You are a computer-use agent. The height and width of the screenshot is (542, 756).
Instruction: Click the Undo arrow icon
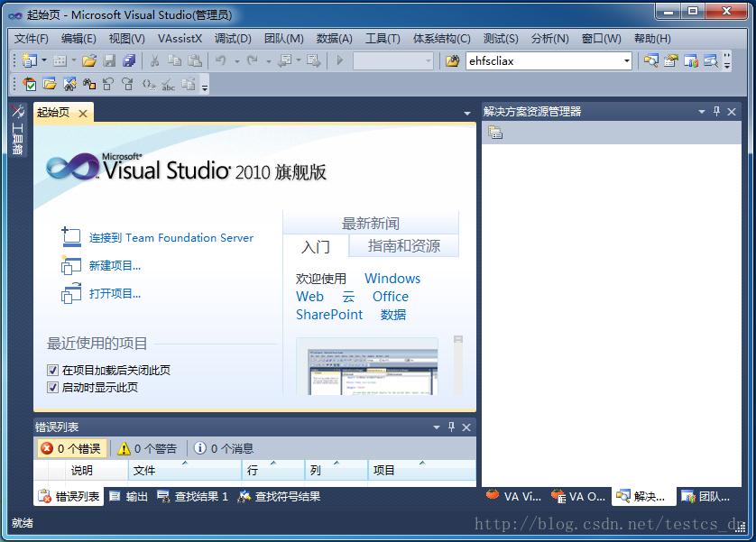221,61
